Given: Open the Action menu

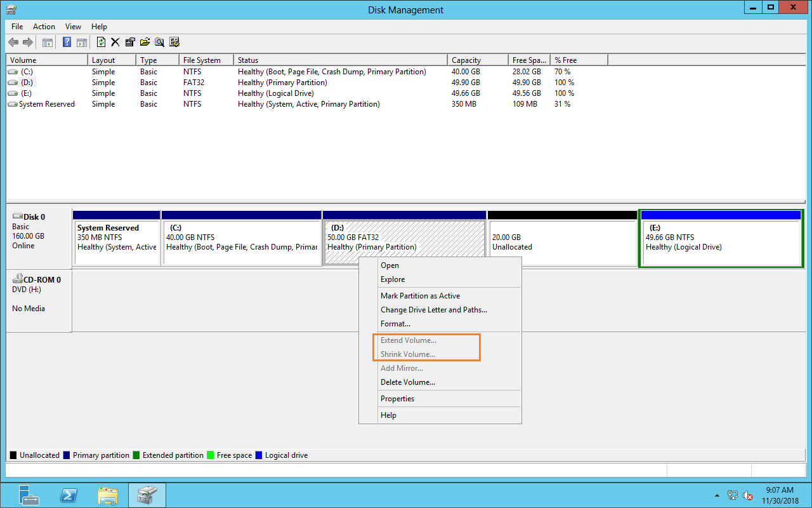Looking at the screenshot, I should point(44,27).
